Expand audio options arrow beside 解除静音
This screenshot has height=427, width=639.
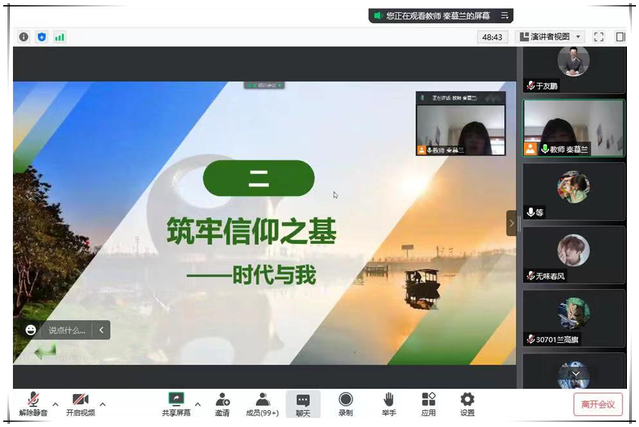tap(55, 404)
